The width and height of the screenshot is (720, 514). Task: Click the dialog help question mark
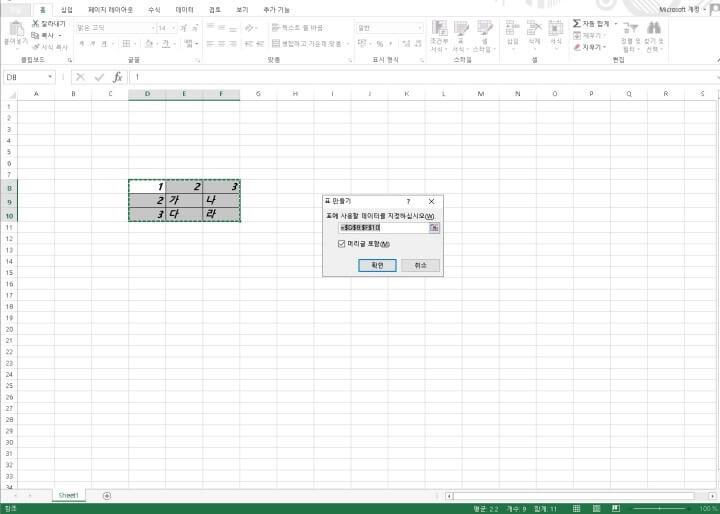(408, 201)
